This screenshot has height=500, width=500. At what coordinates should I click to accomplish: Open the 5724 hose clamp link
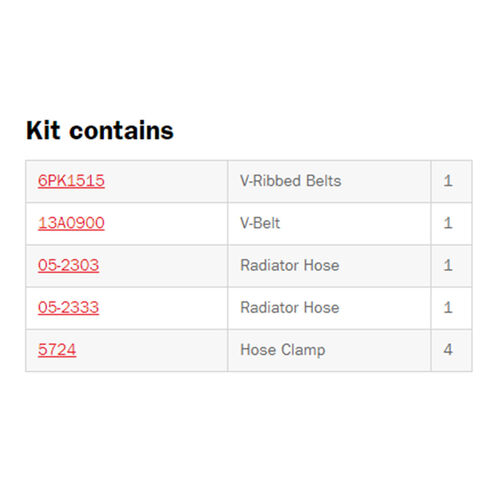coord(57,350)
